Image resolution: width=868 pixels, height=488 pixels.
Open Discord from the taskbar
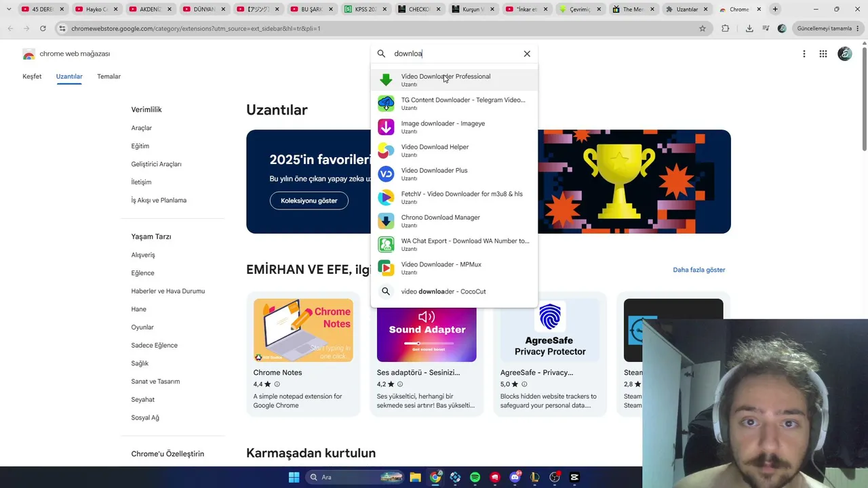point(515,477)
